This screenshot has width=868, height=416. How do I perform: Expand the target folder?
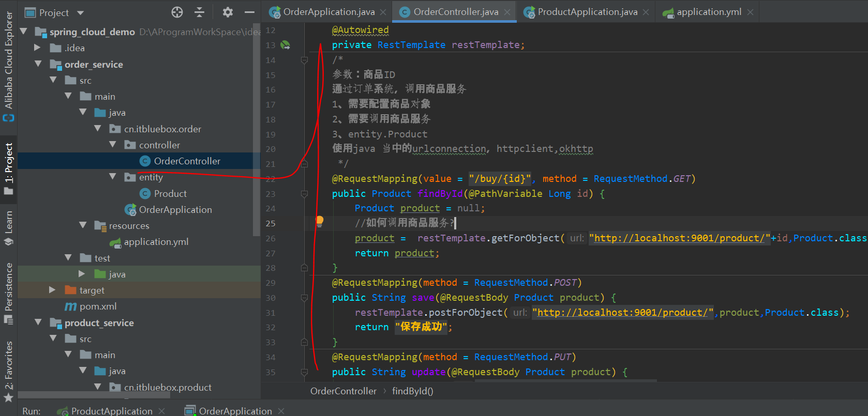coord(52,290)
